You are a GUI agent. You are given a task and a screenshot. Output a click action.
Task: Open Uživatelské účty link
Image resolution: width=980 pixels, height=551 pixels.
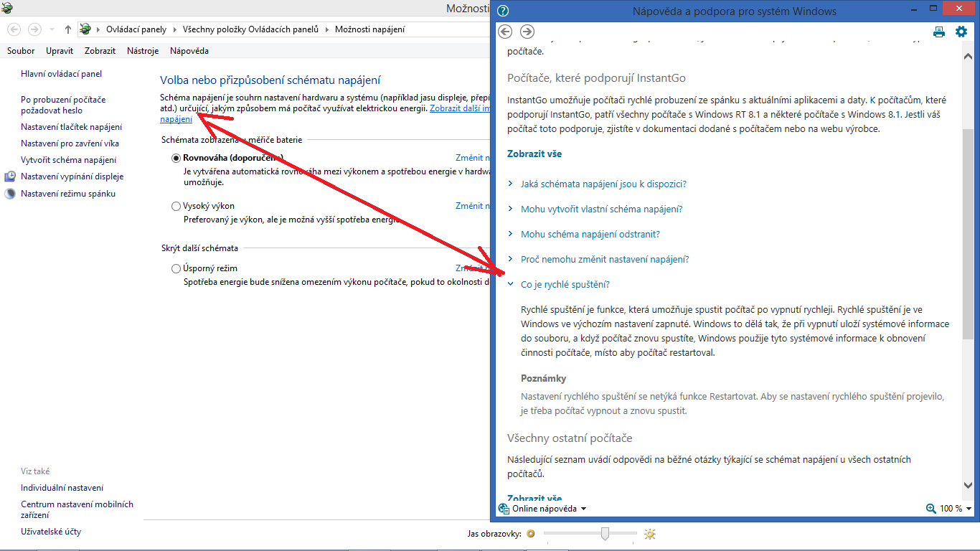click(51, 532)
